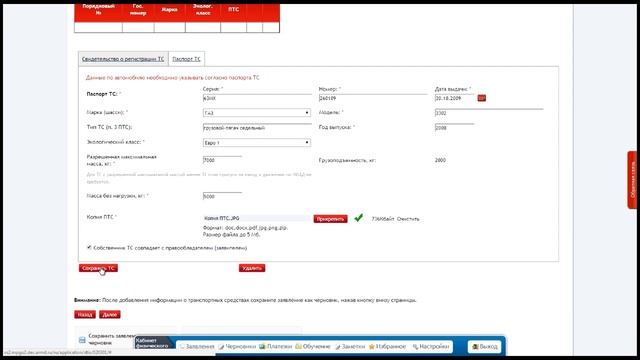640x360 pixels.
Task: Open Заявления in the bottom toolbar
Action: click(197, 347)
